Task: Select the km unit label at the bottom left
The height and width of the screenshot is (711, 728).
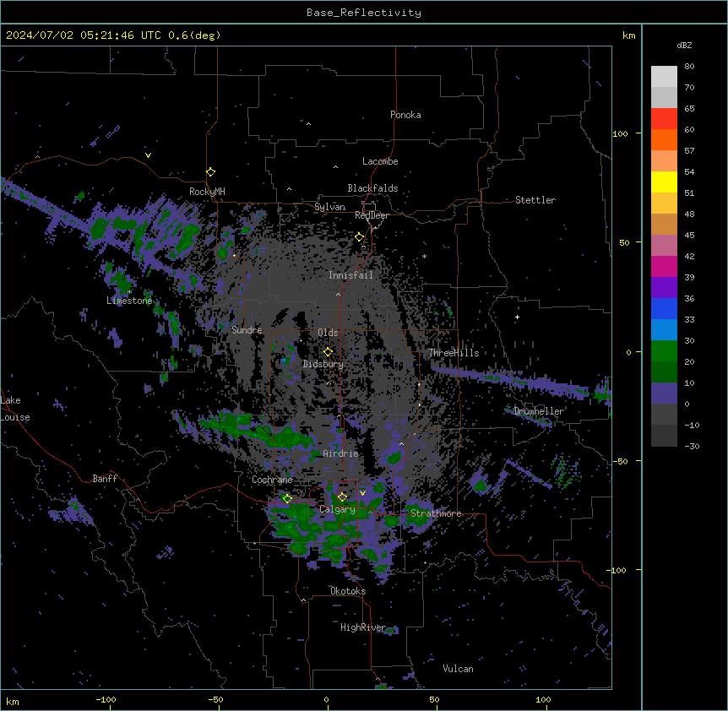Action: click(12, 702)
